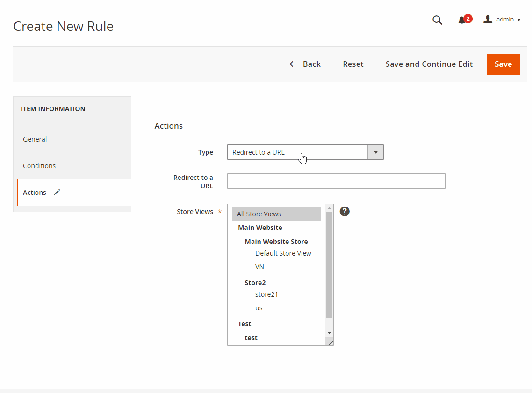The width and height of the screenshot is (532, 393).
Task: Click the orange Save button
Action: click(x=503, y=64)
